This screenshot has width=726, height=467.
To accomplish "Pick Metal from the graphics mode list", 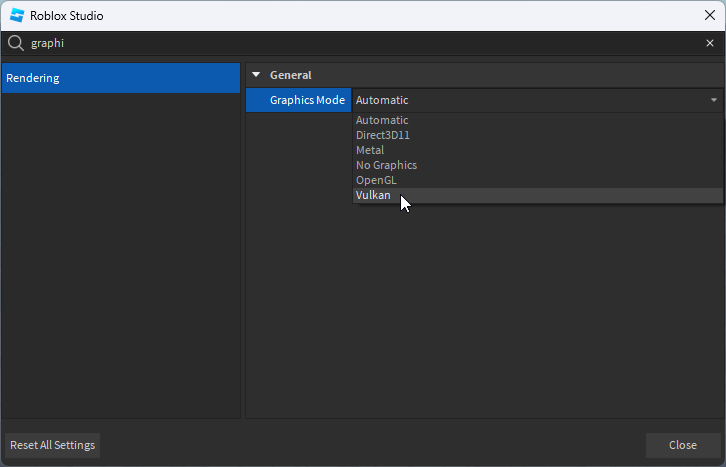I will point(370,150).
